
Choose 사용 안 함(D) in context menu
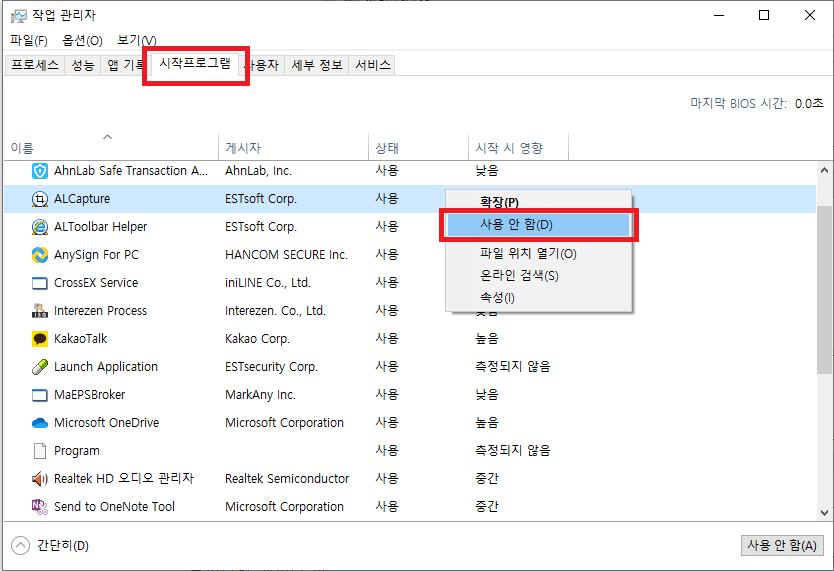[539, 224]
